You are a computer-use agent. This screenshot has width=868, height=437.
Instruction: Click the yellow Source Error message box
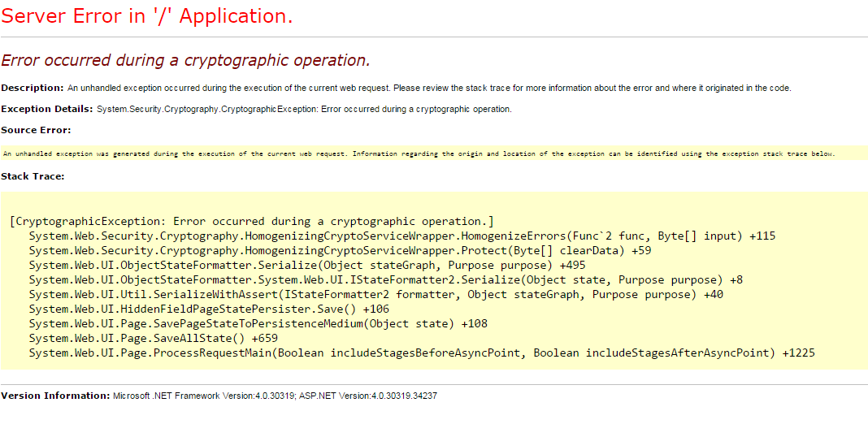[x=419, y=154]
